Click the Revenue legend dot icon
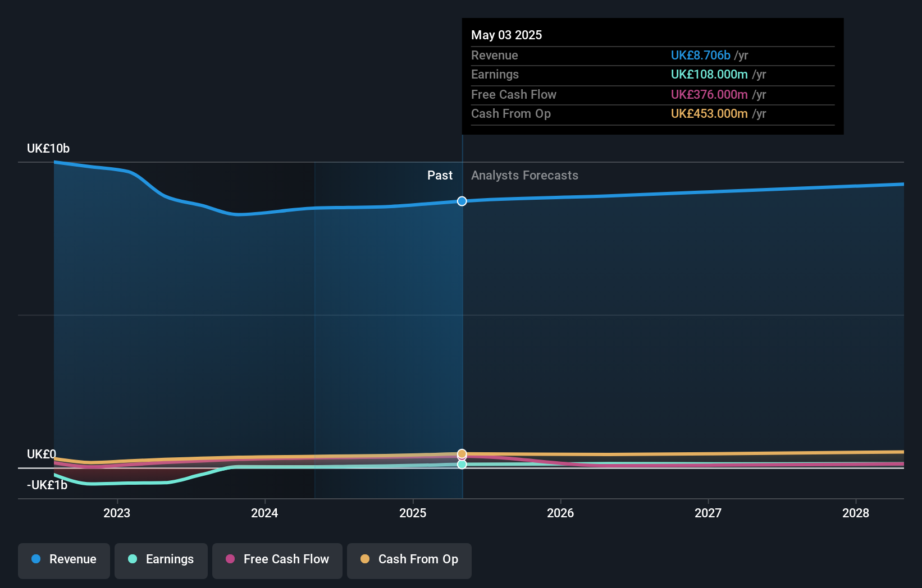Viewport: 922px width, 588px height. coord(36,559)
